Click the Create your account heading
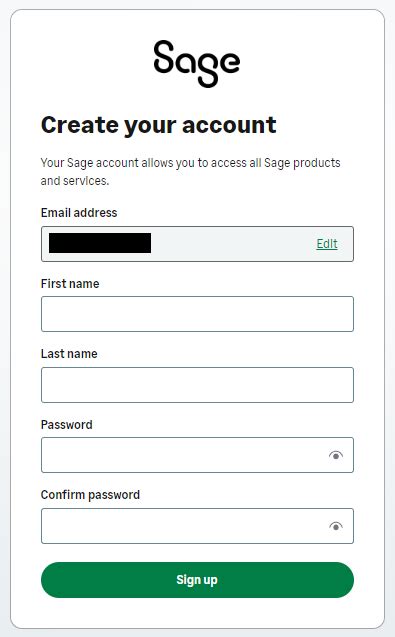The image size is (395, 637). 159,125
